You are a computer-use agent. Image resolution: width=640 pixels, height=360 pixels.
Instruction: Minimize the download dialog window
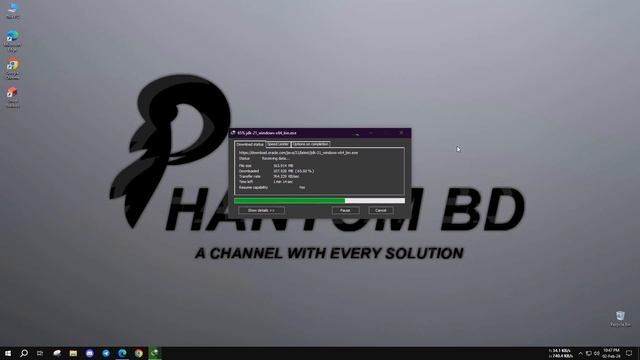(x=371, y=133)
